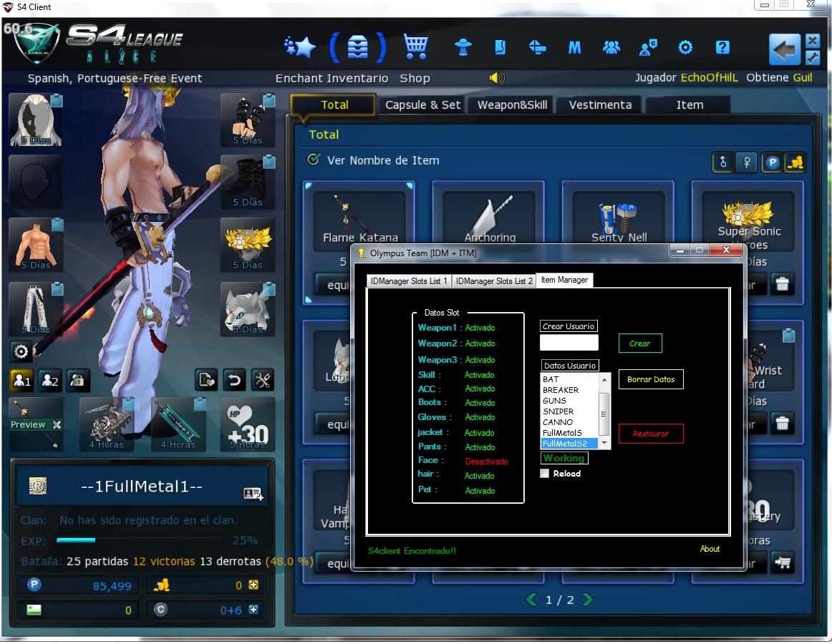The height and width of the screenshot is (644, 832).
Task: Open the Capsule & Set tab
Action: tap(422, 105)
